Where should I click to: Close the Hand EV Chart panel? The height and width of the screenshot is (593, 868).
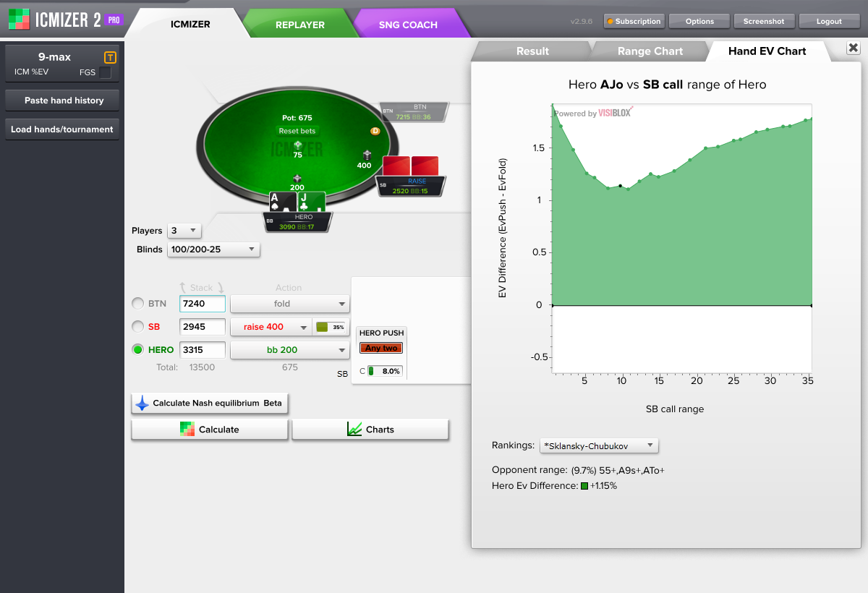[853, 48]
